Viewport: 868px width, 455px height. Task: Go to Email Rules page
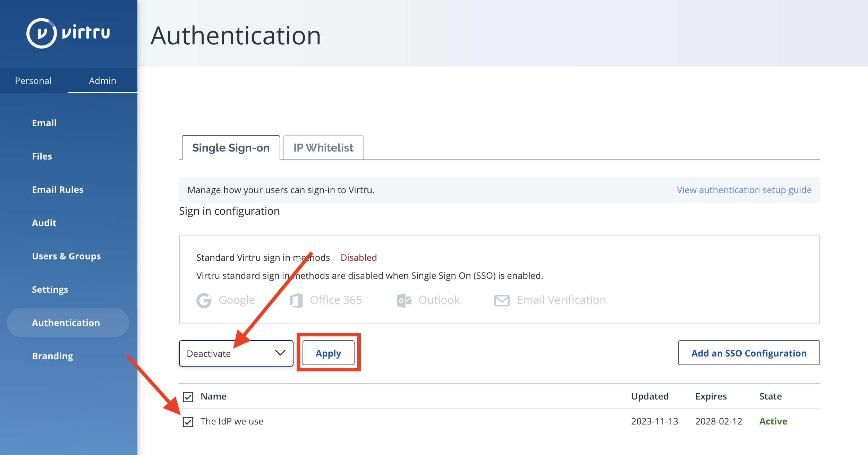tap(58, 190)
